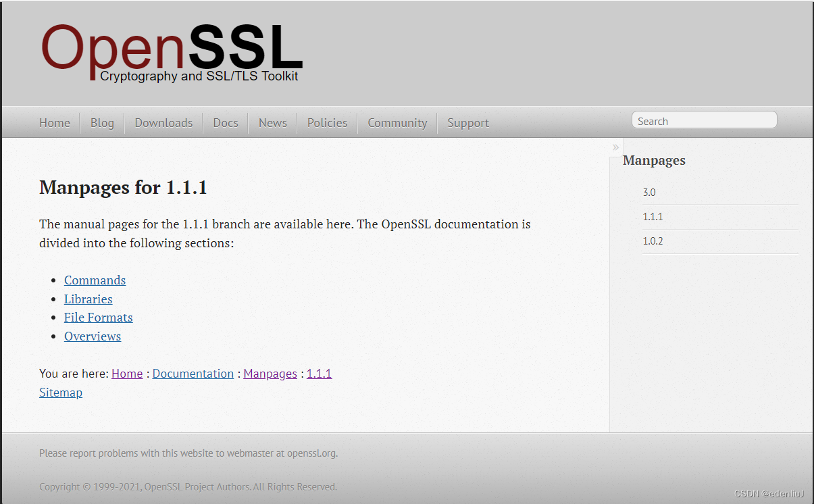Click the Manpages breadcrumb link
Screen dimensions: 814x504
coord(270,374)
